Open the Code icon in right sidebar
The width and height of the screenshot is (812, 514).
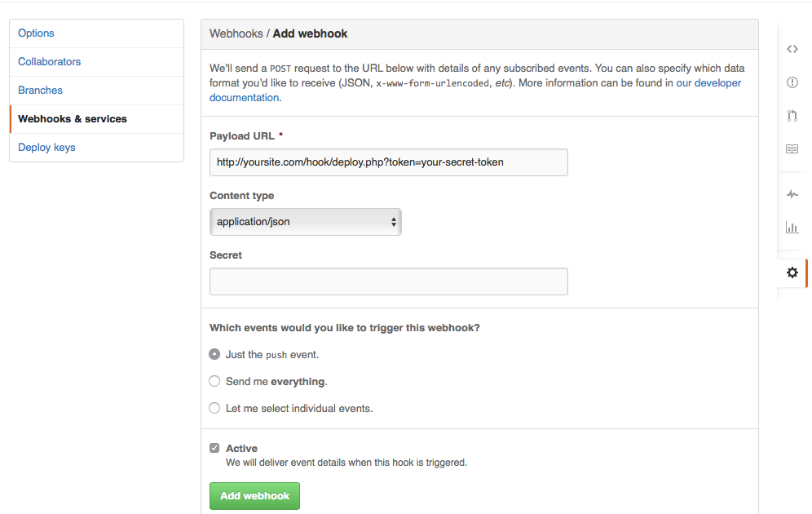click(792, 49)
